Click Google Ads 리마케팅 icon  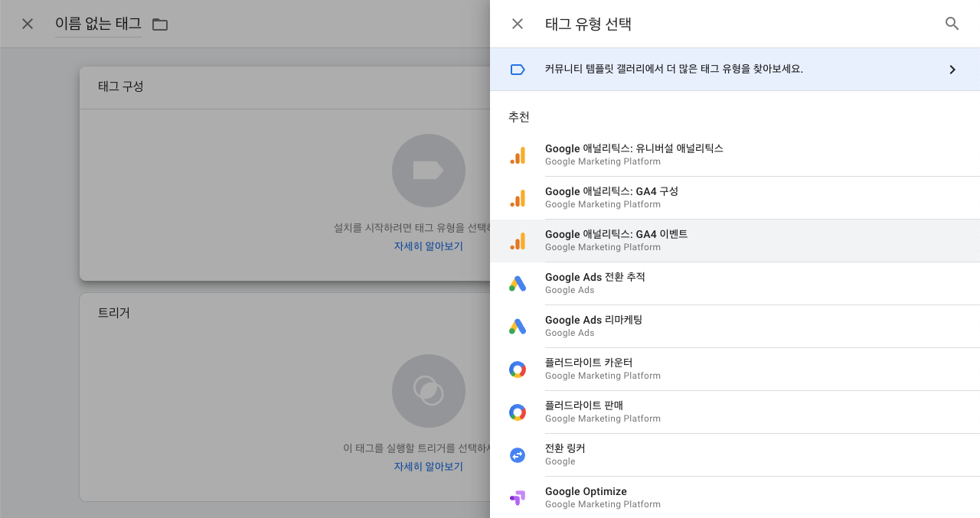tap(518, 327)
